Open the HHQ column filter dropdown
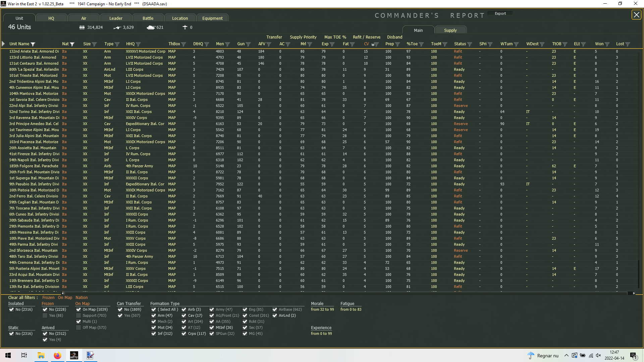This screenshot has height=362, width=644. click(139, 44)
